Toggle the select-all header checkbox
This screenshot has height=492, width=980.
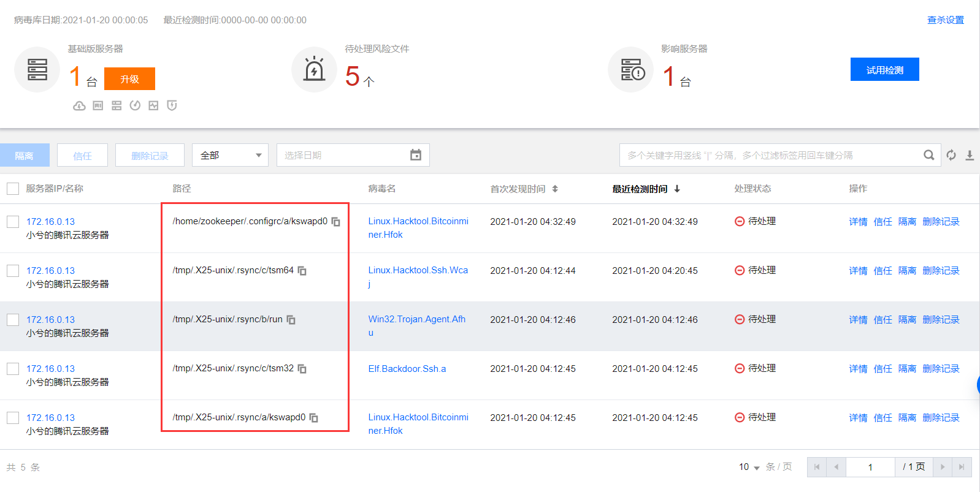[13, 189]
